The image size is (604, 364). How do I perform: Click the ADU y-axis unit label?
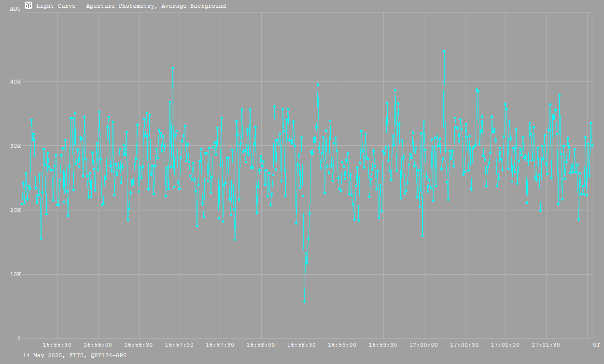[15, 9]
